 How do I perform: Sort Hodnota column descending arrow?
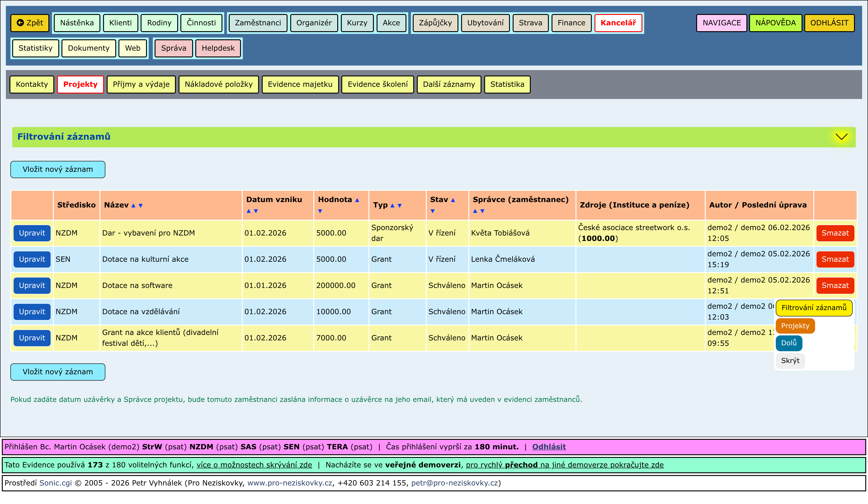320,211
